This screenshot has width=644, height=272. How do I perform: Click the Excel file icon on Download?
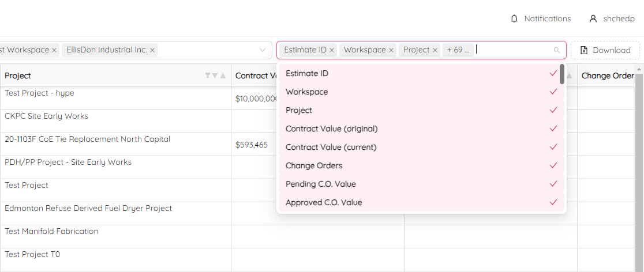click(583, 50)
